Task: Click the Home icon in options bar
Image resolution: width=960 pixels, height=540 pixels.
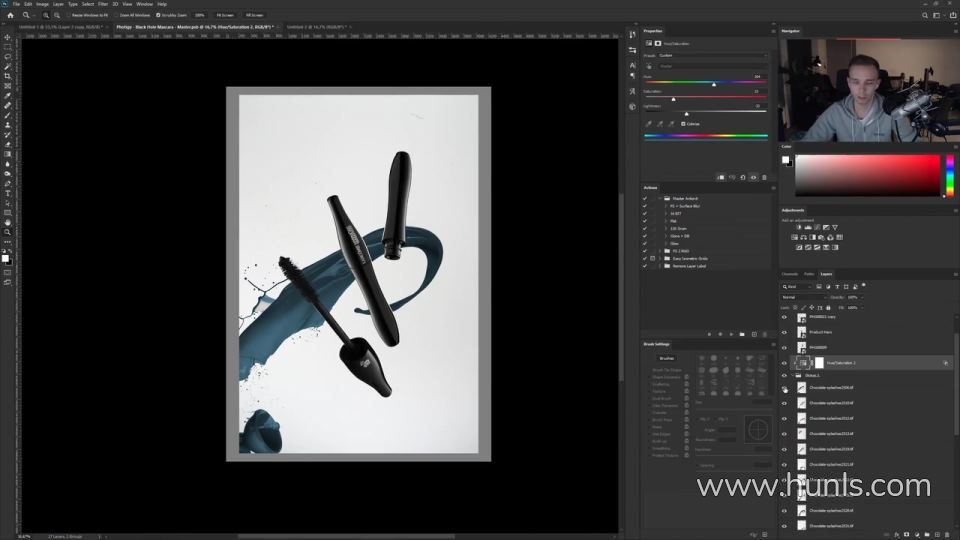Action: (x=10, y=15)
